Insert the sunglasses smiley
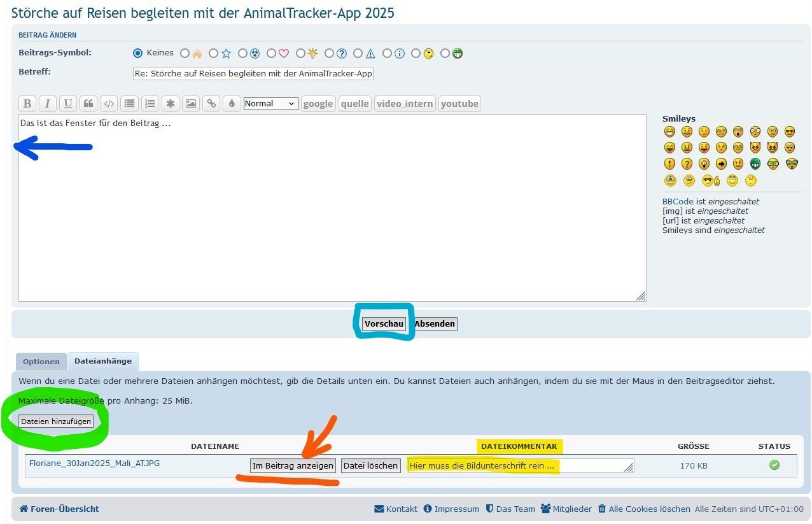 (x=790, y=132)
